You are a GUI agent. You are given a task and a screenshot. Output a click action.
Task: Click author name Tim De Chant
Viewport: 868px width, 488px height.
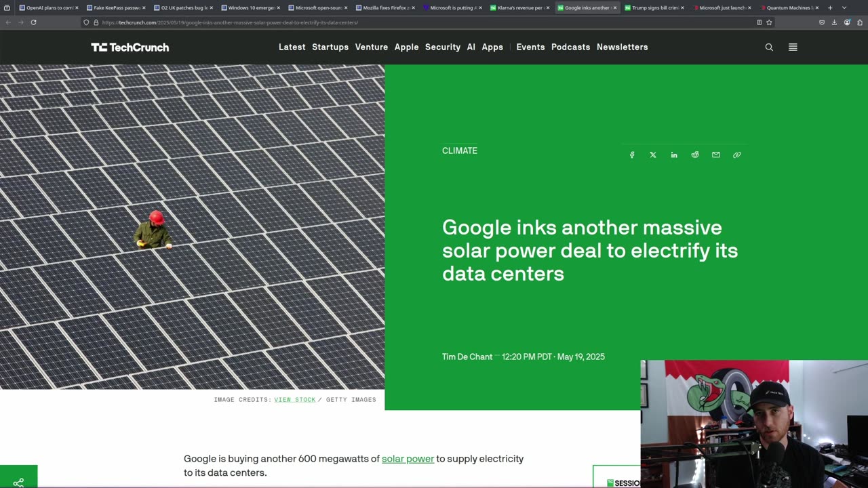pos(467,357)
